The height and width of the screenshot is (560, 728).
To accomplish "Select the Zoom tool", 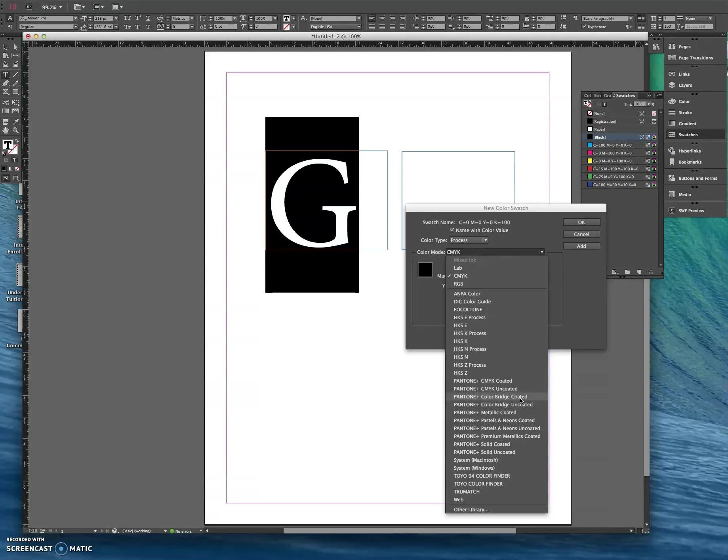I will click(15, 131).
